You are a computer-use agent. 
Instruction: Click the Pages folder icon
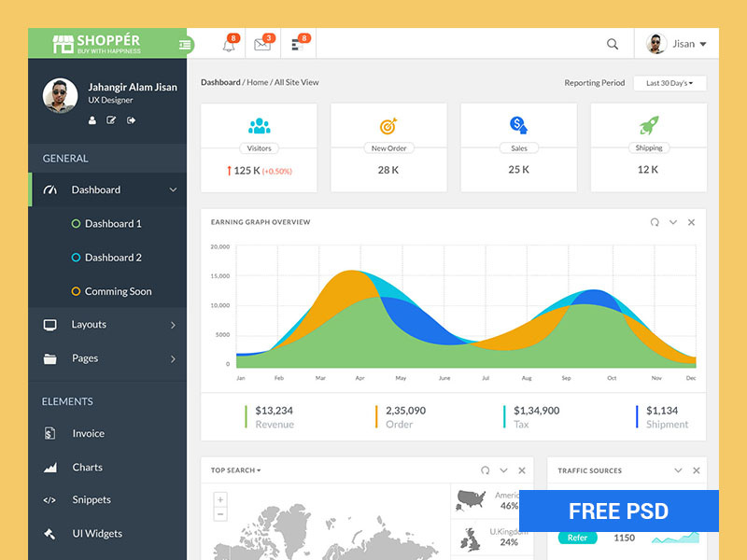50,358
